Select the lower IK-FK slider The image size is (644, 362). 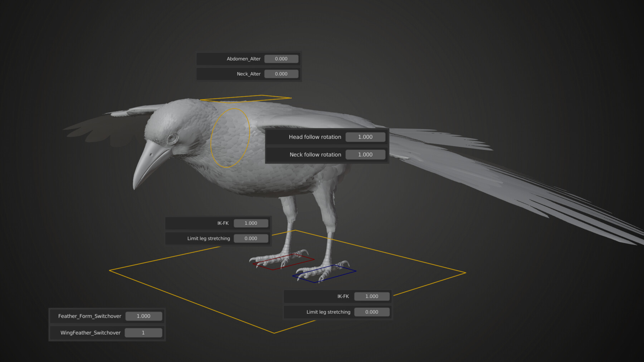tap(372, 296)
